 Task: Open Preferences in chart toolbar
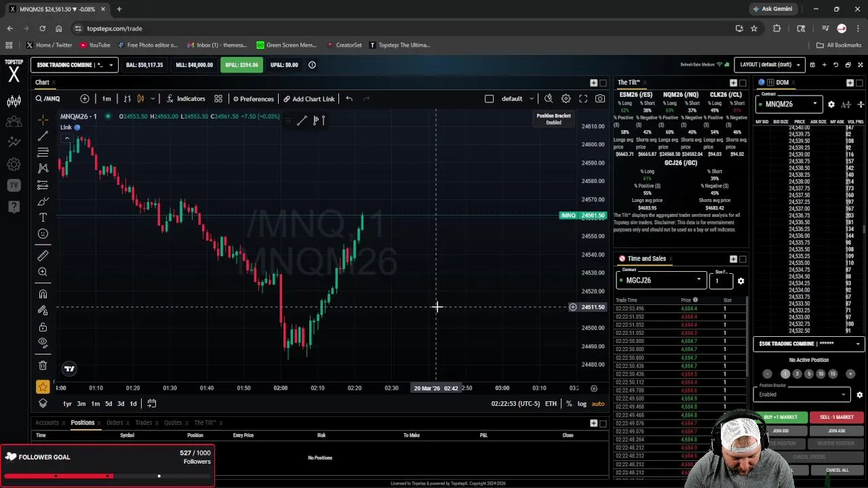click(253, 99)
